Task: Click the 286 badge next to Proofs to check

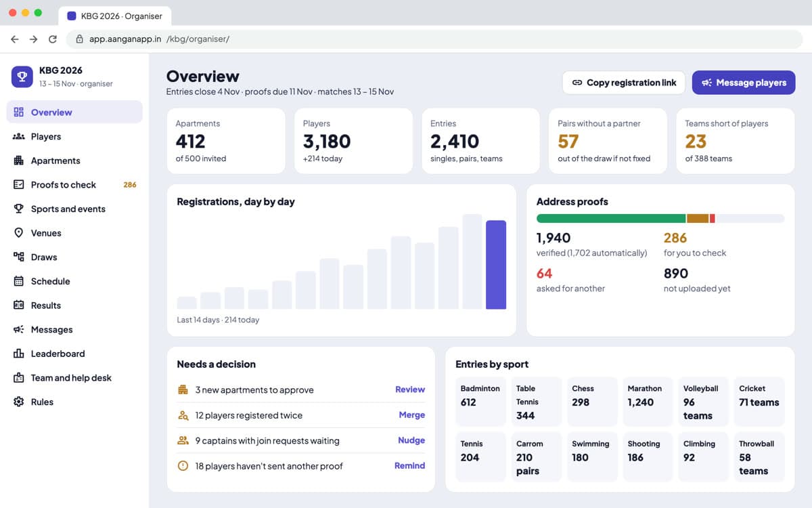Action: (129, 184)
